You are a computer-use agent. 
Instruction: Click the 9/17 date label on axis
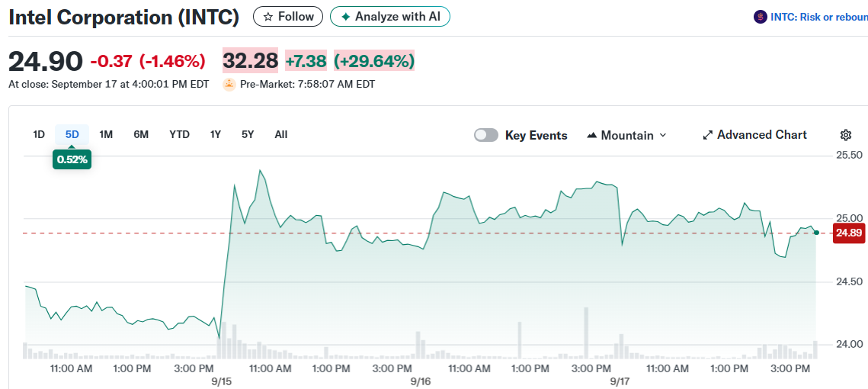619,381
